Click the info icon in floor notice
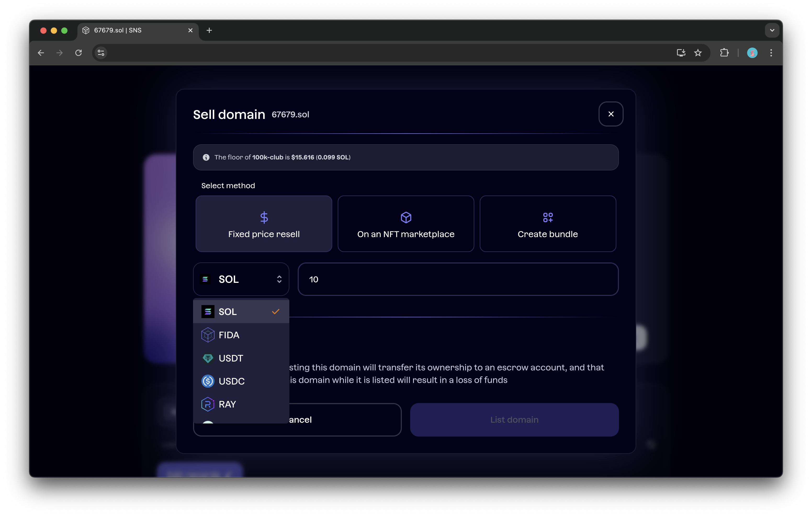The height and width of the screenshot is (516, 812). point(206,157)
